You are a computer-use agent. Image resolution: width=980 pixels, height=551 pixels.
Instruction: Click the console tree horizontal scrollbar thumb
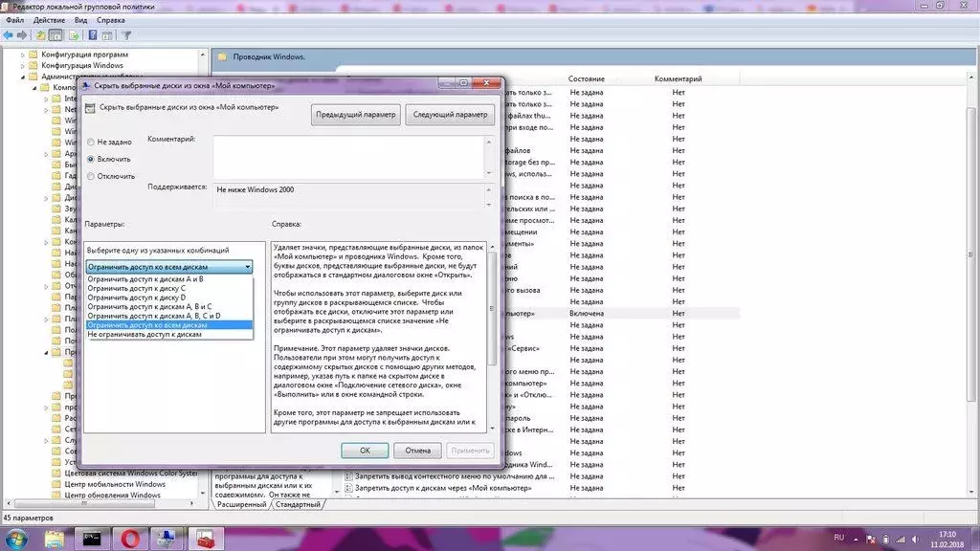coord(84,503)
